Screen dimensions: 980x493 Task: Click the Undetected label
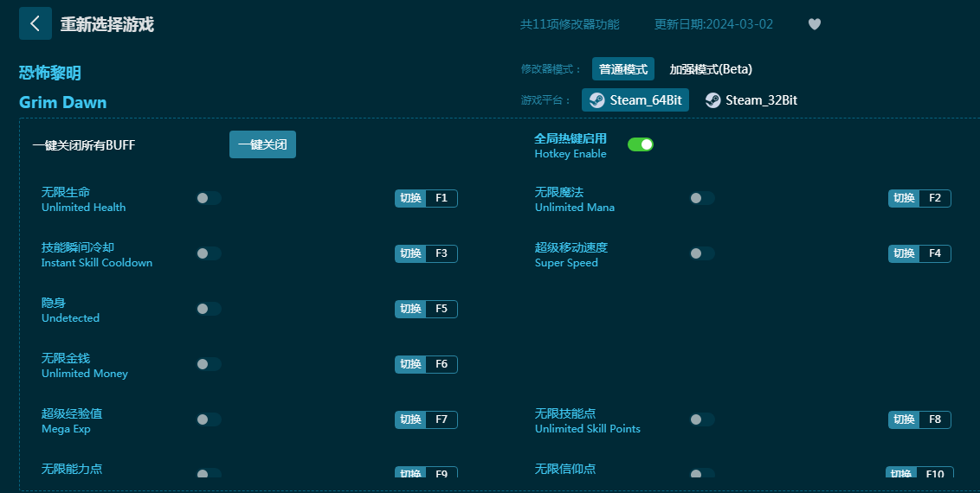pyautogui.click(x=71, y=318)
